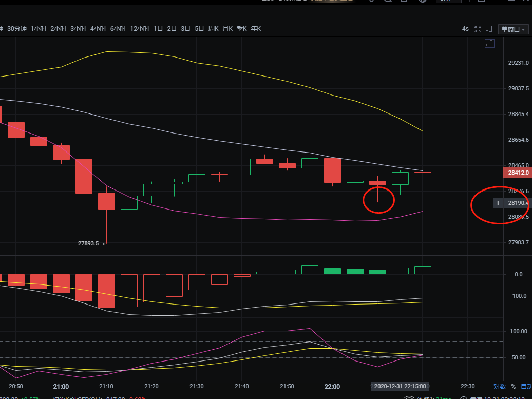Switch to the 季K quarterly chart
The height and width of the screenshot is (399, 532).
tap(241, 29)
